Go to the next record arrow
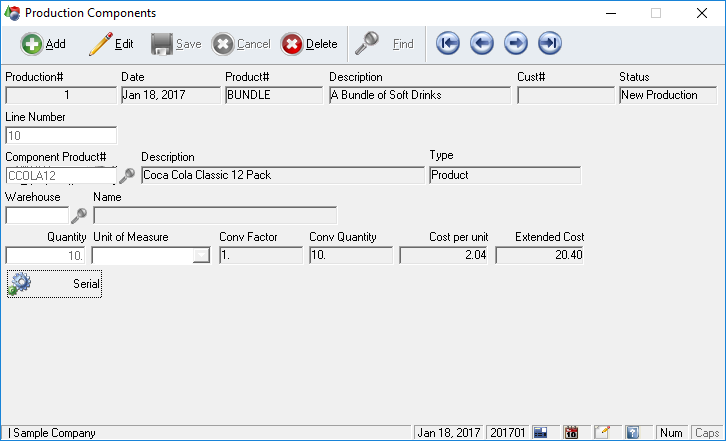Screen dimensions: 726x441 tap(516, 44)
